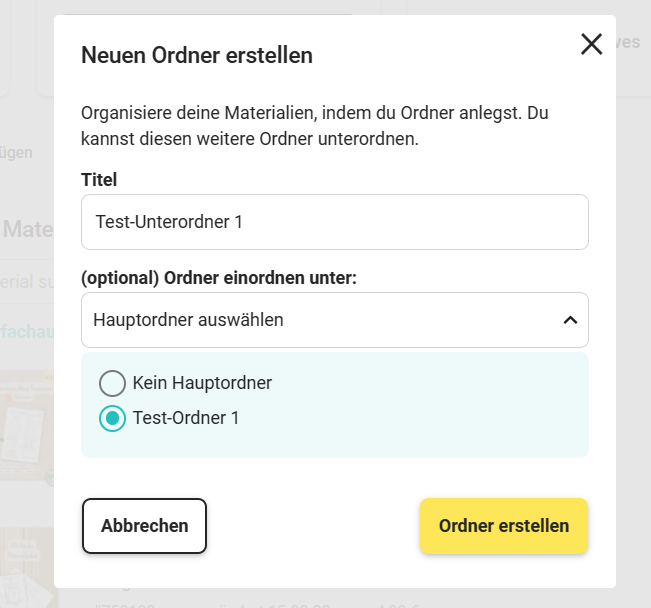
Task: Click the 'Test-Ordner 1' option label text
Action: coord(186,418)
